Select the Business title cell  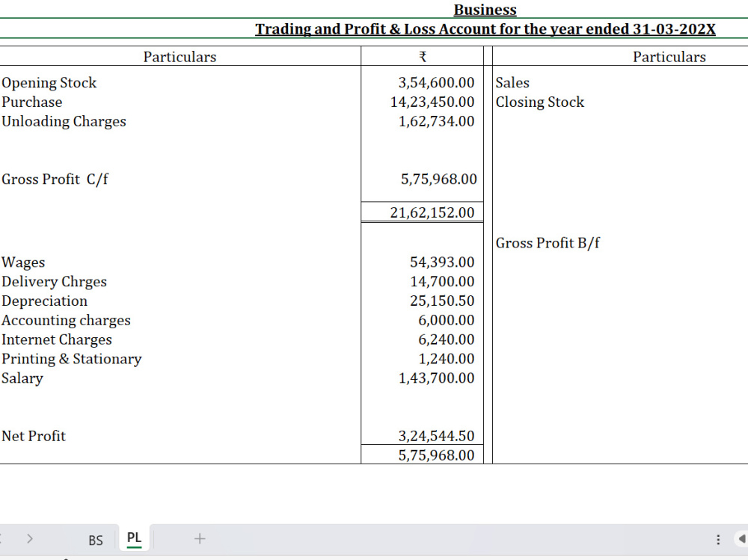pos(485,10)
